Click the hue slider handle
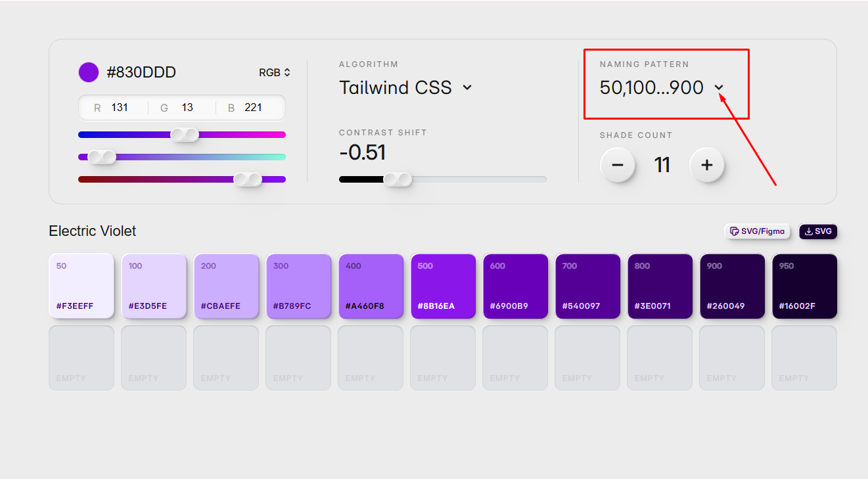 185,135
